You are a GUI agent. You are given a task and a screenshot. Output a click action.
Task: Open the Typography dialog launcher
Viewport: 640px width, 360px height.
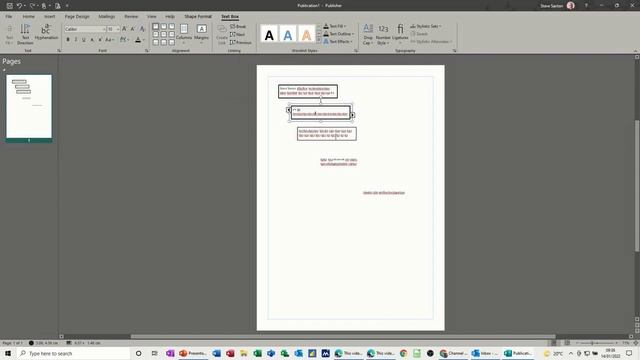[454, 51]
